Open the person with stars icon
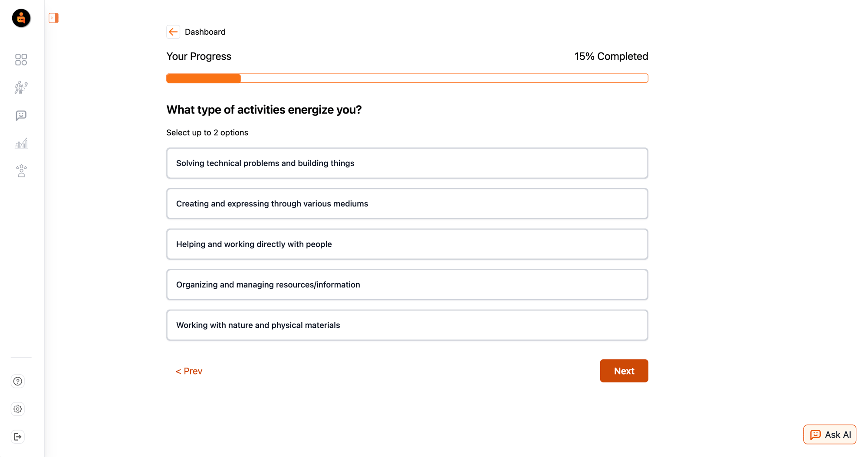This screenshot has height=457, width=868. click(21, 171)
